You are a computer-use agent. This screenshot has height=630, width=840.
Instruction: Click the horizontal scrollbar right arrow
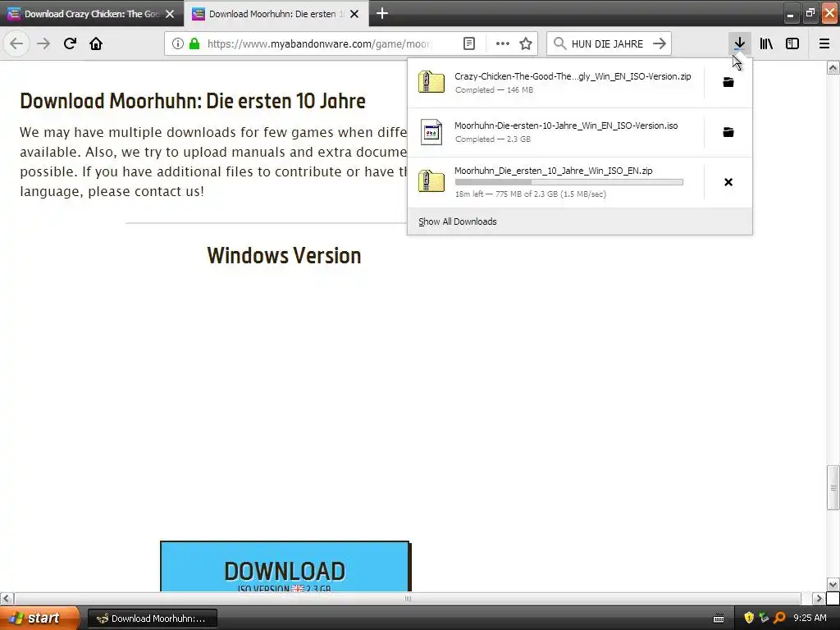click(x=819, y=598)
